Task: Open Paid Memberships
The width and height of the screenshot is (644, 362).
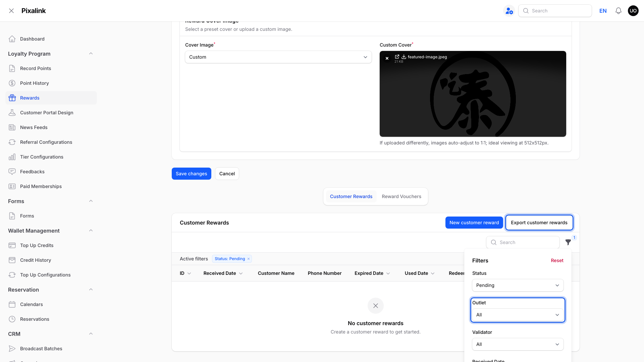Action: coord(51,186)
